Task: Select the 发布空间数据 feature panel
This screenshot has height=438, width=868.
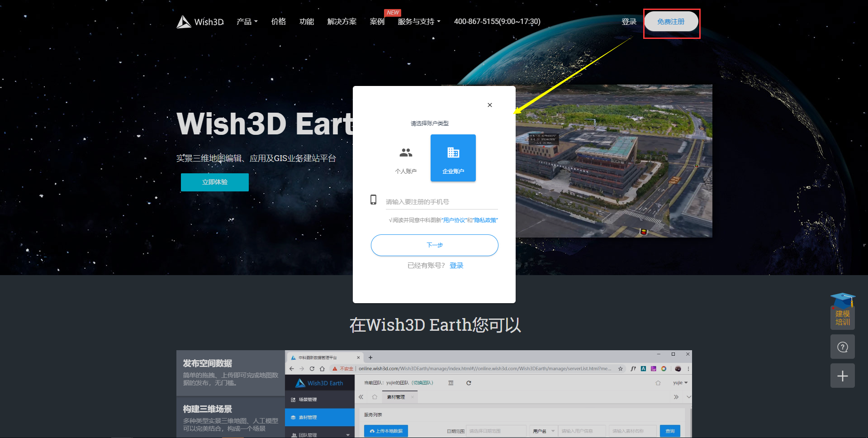Action: [x=230, y=372]
